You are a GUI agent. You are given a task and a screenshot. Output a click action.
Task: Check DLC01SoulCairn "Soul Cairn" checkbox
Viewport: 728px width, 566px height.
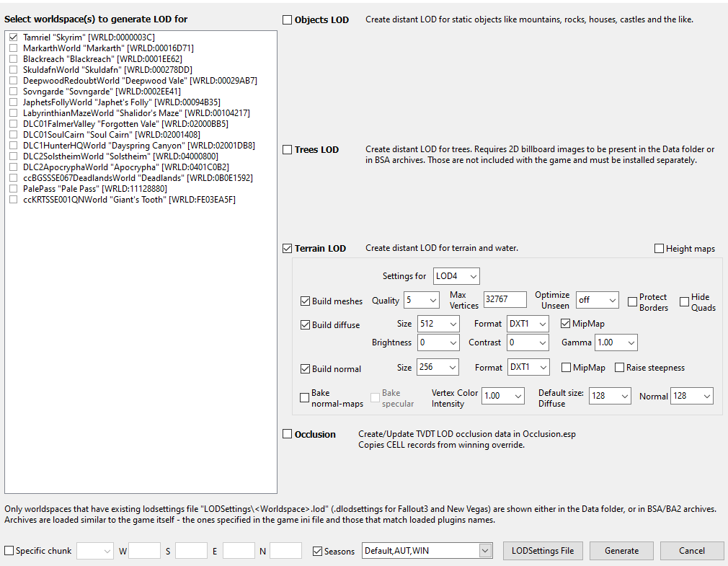[x=14, y=135]
